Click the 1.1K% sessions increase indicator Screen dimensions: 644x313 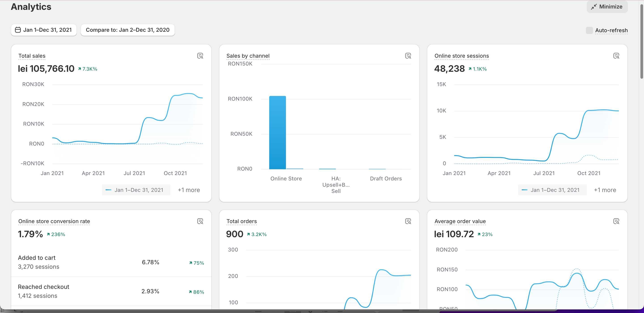(477, 69)
